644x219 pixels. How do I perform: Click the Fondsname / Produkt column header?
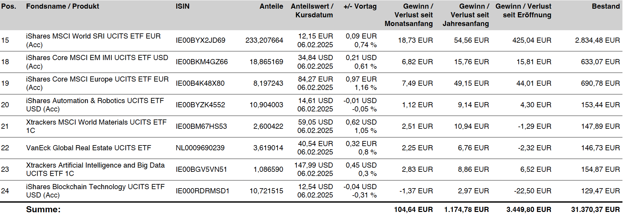click(63, 6)
